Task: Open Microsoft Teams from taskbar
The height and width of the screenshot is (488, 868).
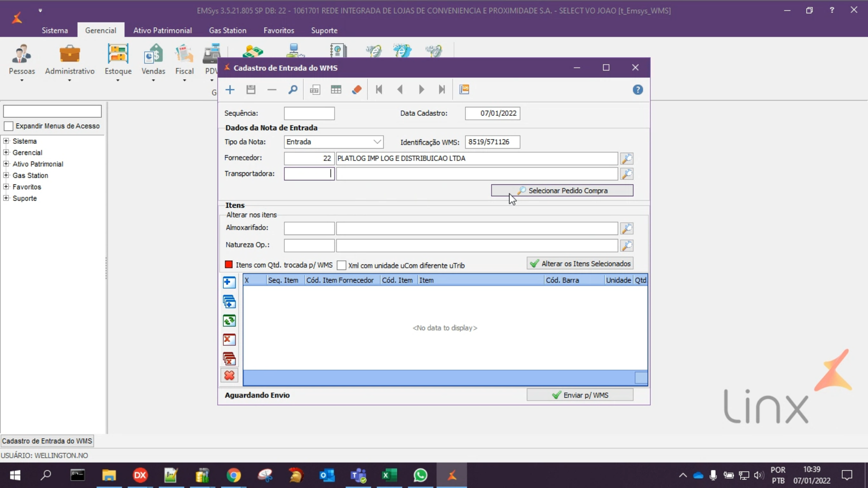Action: (358, 476)
